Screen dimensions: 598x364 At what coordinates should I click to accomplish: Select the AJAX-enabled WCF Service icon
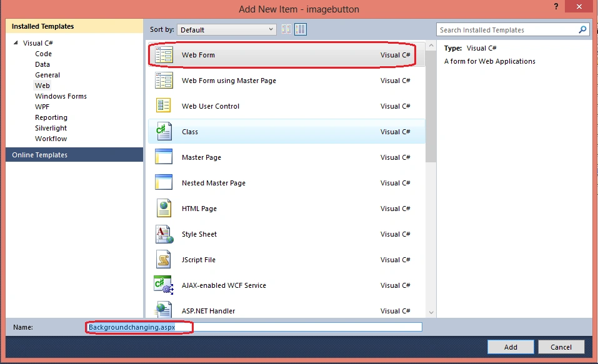164,285
